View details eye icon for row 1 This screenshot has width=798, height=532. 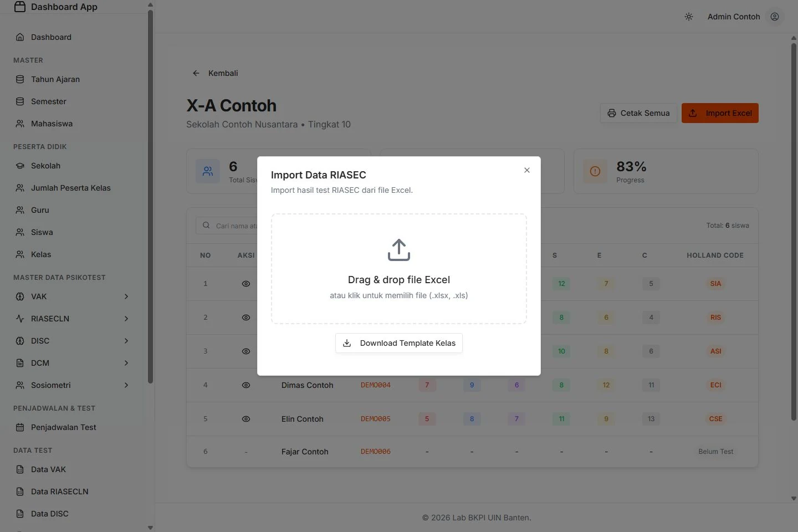246,284
